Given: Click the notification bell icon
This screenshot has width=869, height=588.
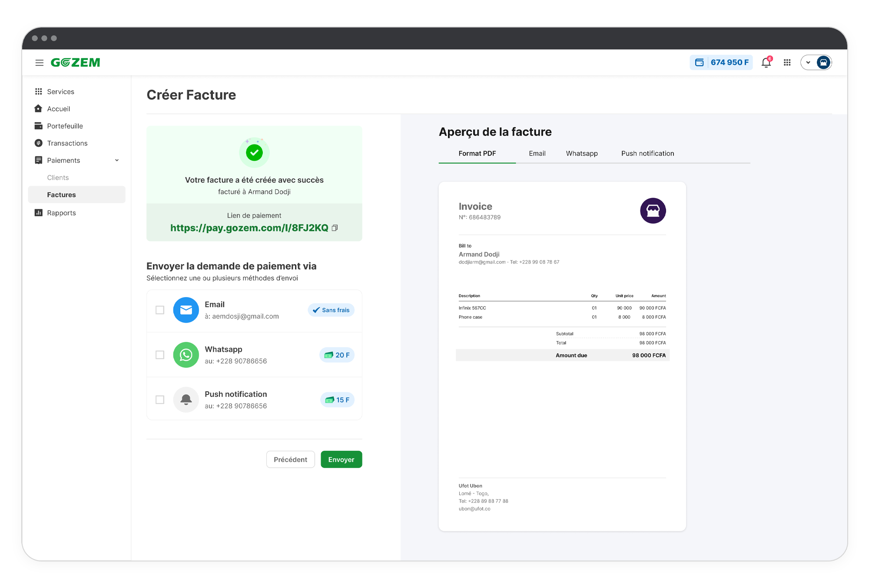Looking at the screenshot, I should [766, 63].
